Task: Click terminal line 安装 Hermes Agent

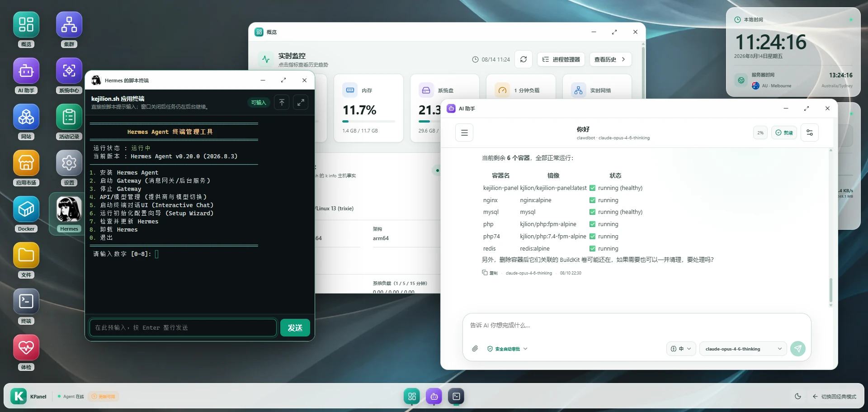Action: coord(124,173)
